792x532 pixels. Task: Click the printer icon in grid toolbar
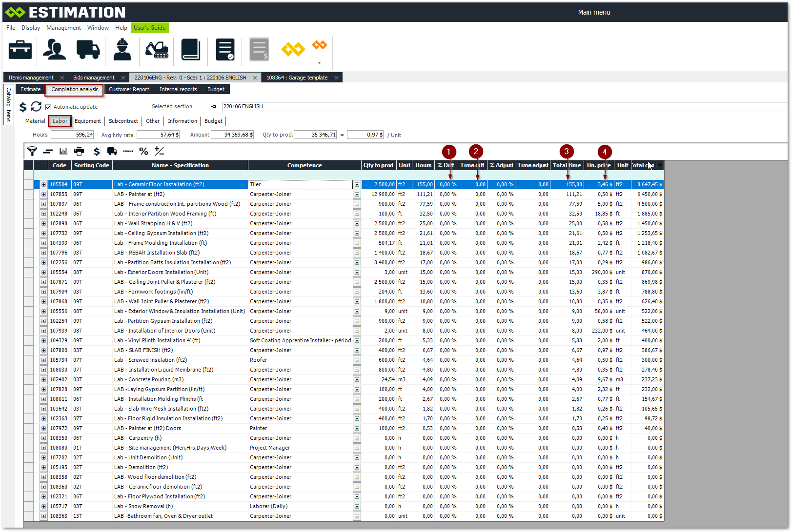click(79, 151)
